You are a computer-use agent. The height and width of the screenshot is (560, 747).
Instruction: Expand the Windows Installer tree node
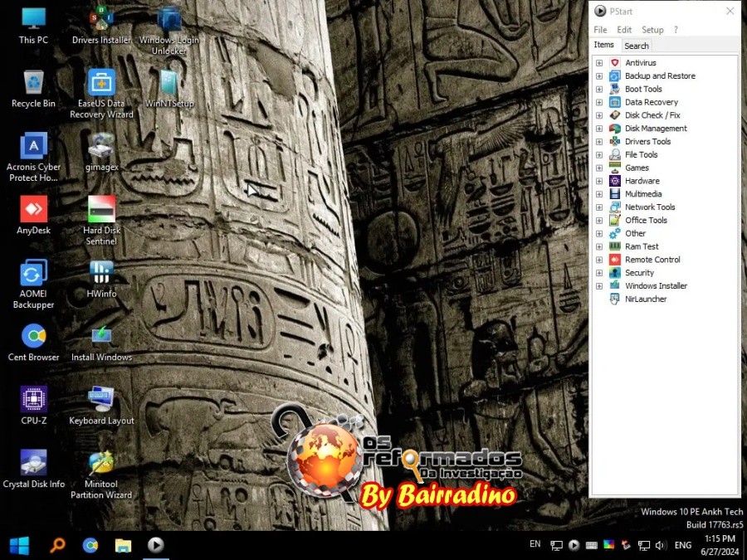point(599,286)
